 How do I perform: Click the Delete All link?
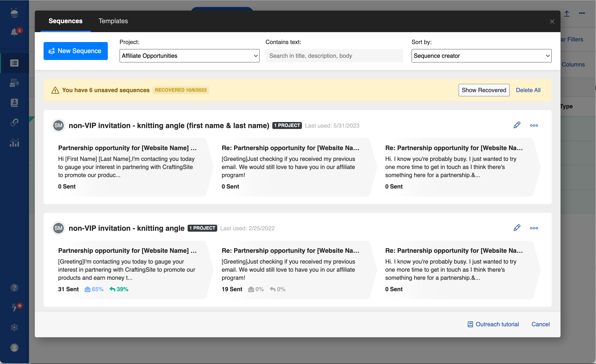click(x=528, y=90)
